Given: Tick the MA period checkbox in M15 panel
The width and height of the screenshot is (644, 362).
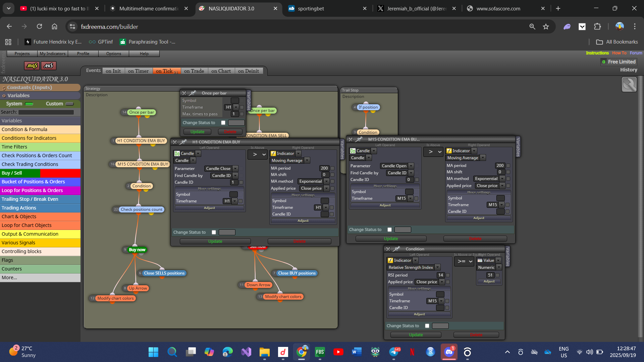Looking at the screenshot, I should (508, 166).
